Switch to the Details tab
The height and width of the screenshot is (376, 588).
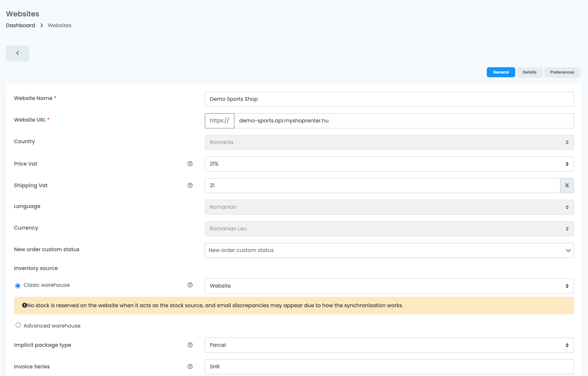click(x=529, y=72)
